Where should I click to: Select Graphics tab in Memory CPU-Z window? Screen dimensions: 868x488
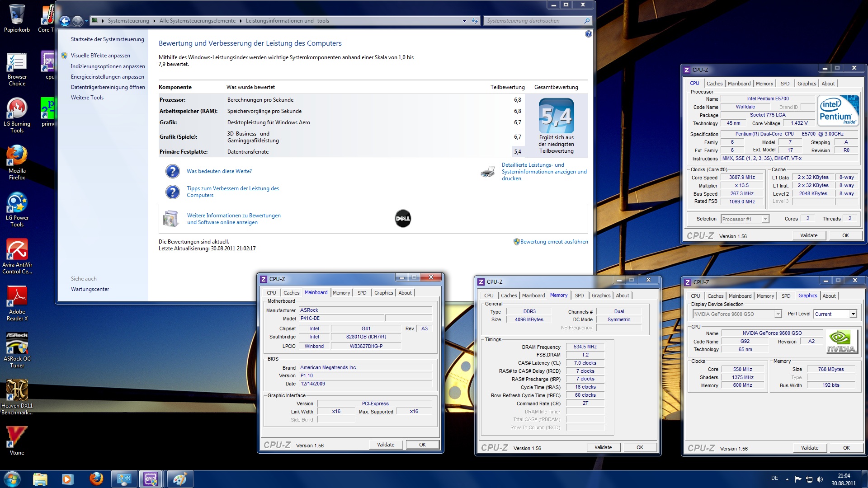coord(601,296)
